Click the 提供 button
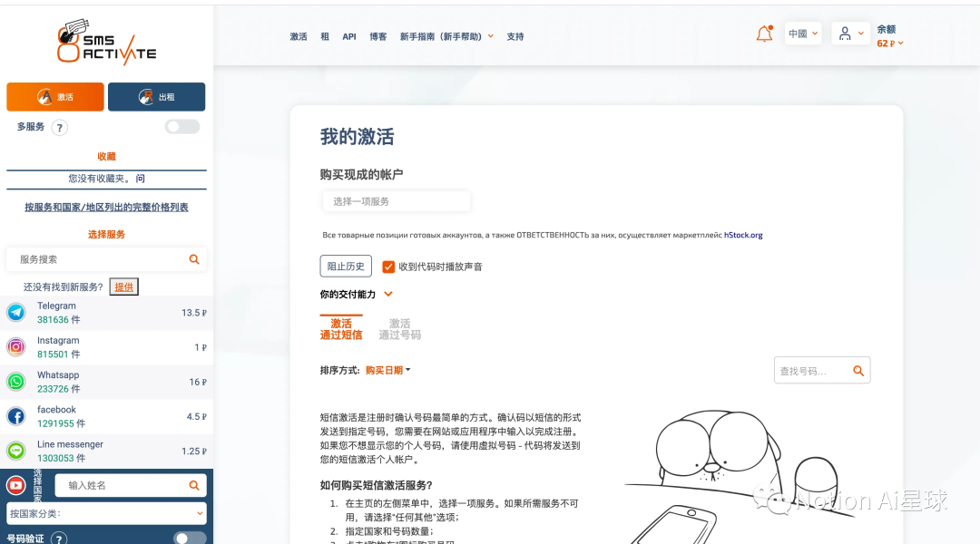The height and width of the screenshot is (544, 980). click(x=123, y=287)
